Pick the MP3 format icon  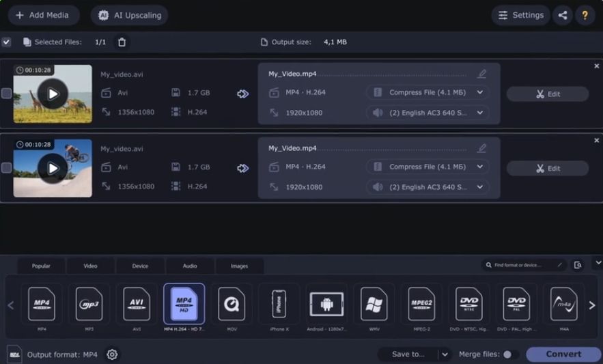click(89, 304)
